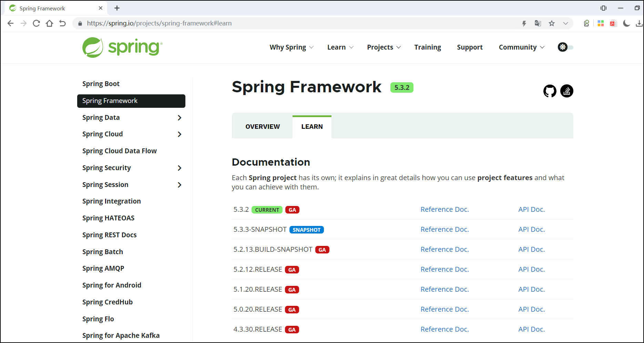Image resolution: width=644 pixels, height=343 pixels.
Task: Click the green 5.3.2 version badge
Action: 402,87
